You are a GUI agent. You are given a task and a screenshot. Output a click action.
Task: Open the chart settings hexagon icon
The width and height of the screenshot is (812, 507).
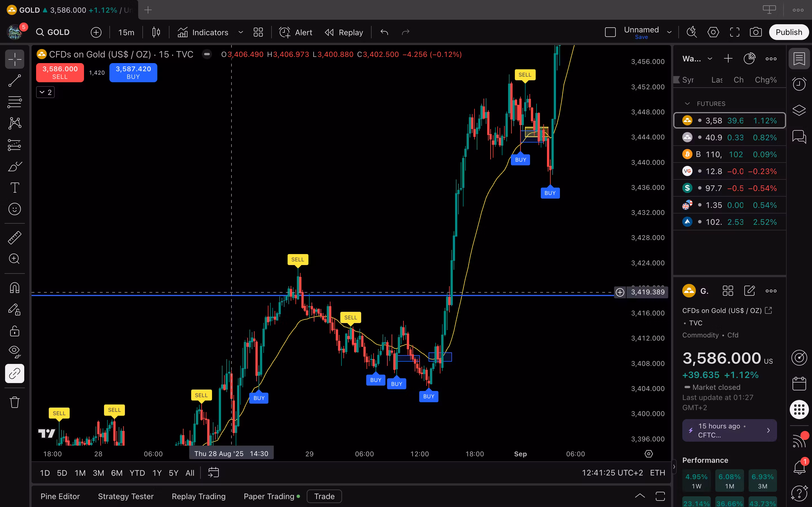click(713, 32)
